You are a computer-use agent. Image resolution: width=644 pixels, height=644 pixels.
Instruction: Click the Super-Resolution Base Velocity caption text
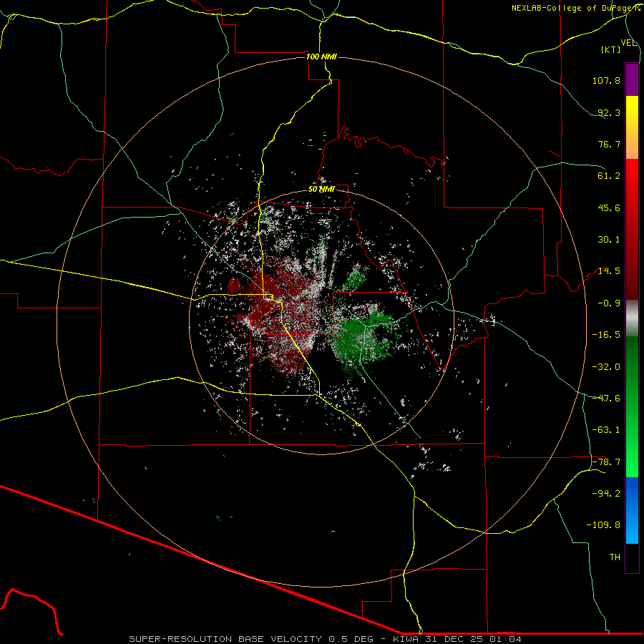[326, 639]
